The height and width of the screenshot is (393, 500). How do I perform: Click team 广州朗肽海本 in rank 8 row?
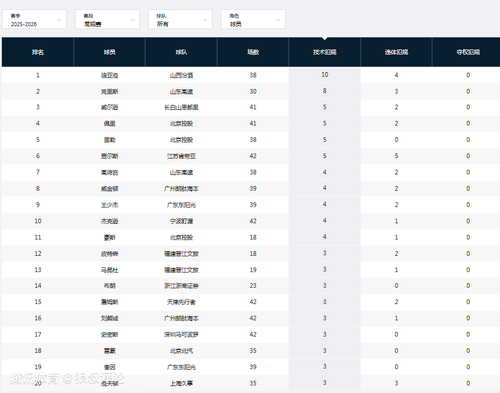click(181, 189)
